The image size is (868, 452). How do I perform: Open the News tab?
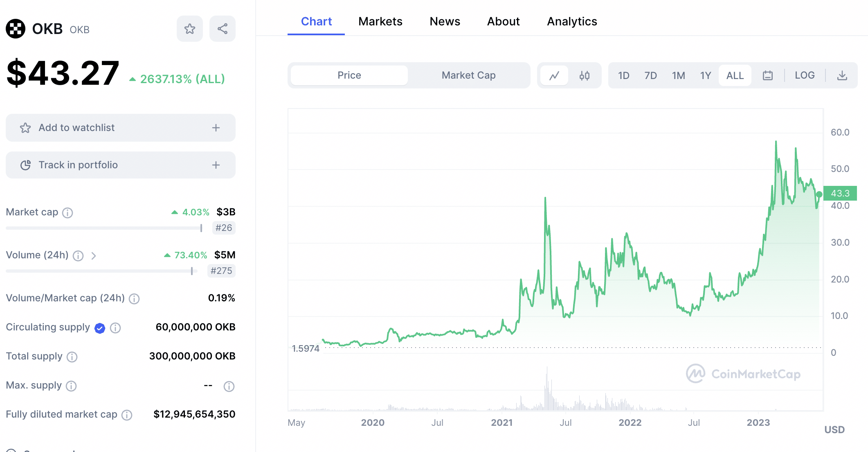tap(445, 21)
